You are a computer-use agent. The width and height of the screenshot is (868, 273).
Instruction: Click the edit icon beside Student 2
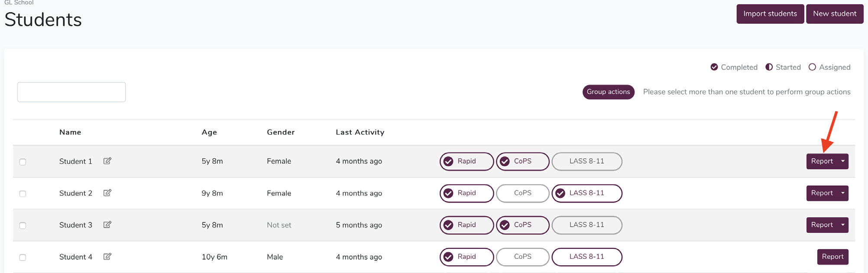(107, 193)
